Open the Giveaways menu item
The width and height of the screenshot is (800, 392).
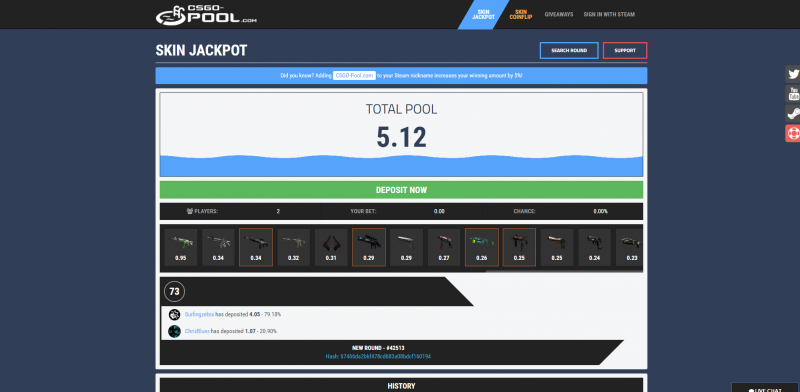[x=559, y=15]
